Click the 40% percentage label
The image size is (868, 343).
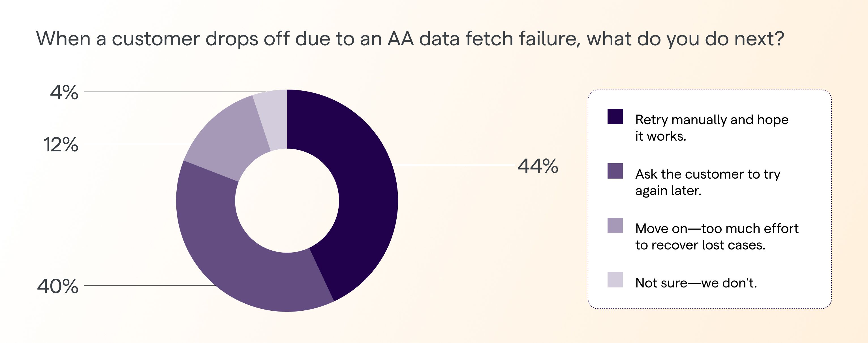click(58, 286)
